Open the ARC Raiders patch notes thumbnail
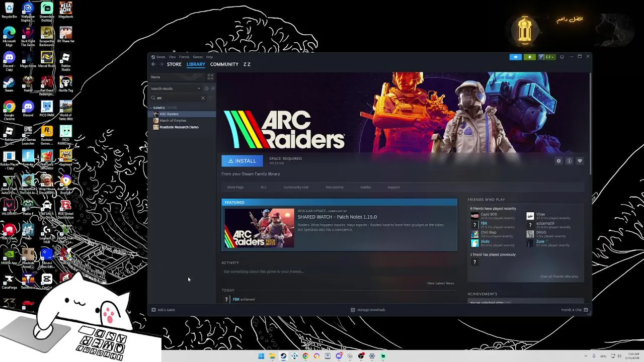Image resolution: width=644 pixels, height=362 pixels. (259, 228)
